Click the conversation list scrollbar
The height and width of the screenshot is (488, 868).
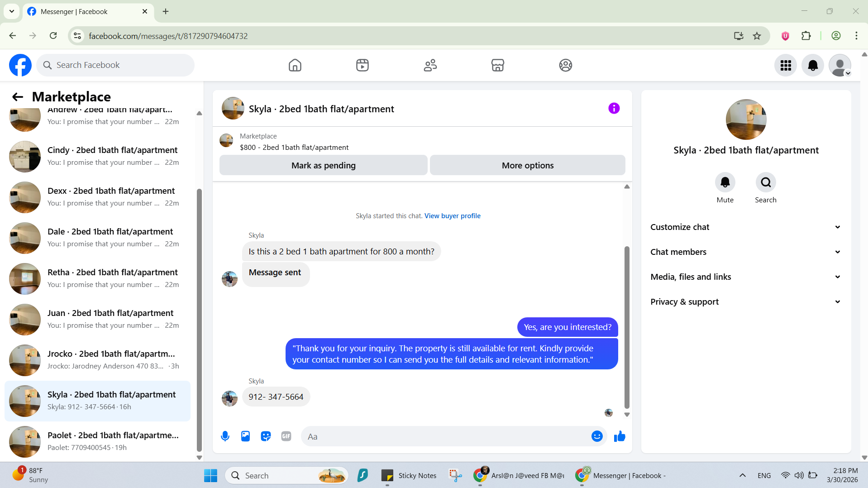(199, 320)
